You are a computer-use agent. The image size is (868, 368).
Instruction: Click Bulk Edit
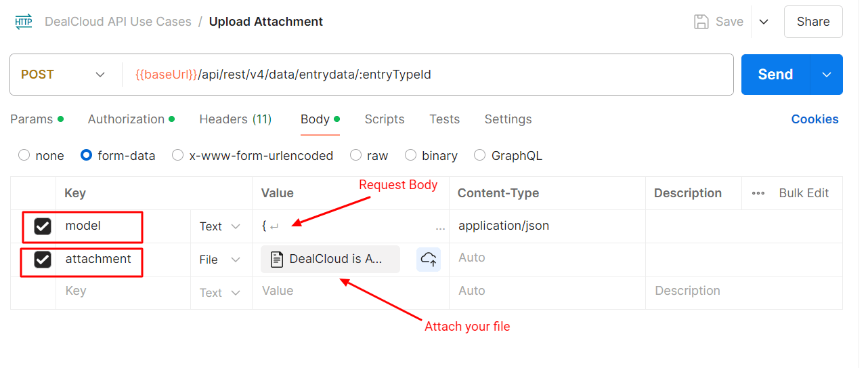coord(804,193)
